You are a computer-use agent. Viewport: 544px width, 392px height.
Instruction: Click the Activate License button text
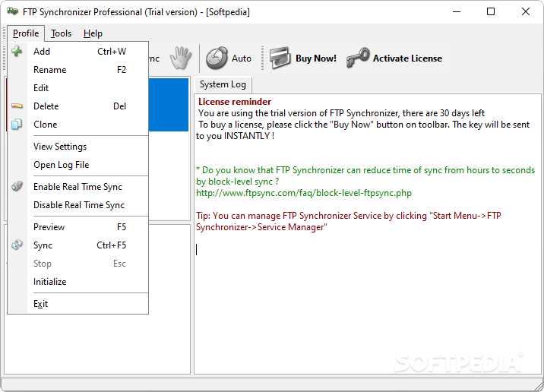407,58
